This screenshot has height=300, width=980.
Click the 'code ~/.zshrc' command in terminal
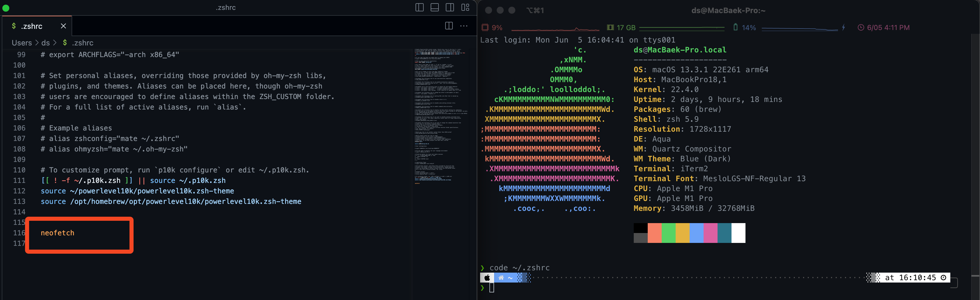pos(519,268)
